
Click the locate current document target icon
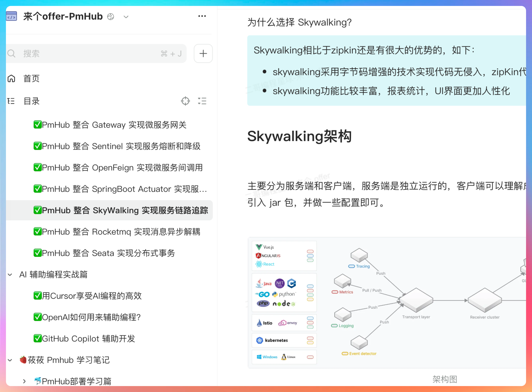[185, 101]
